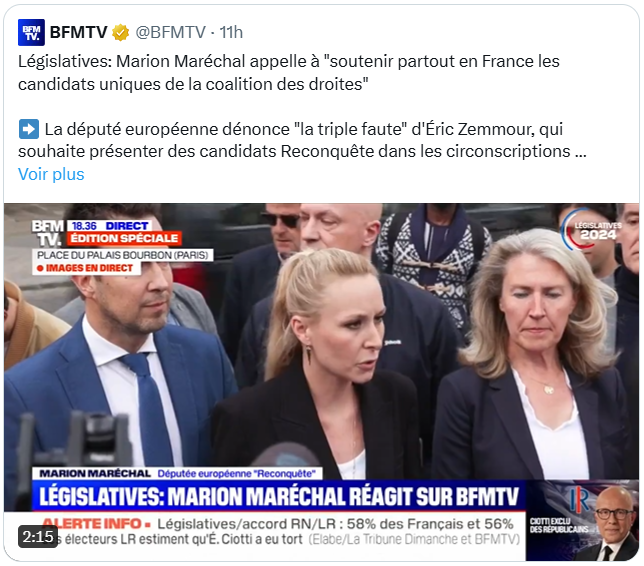Click the 2:15 video duration badge
Viewport: 644px width, 566px height.
point(38,536)
